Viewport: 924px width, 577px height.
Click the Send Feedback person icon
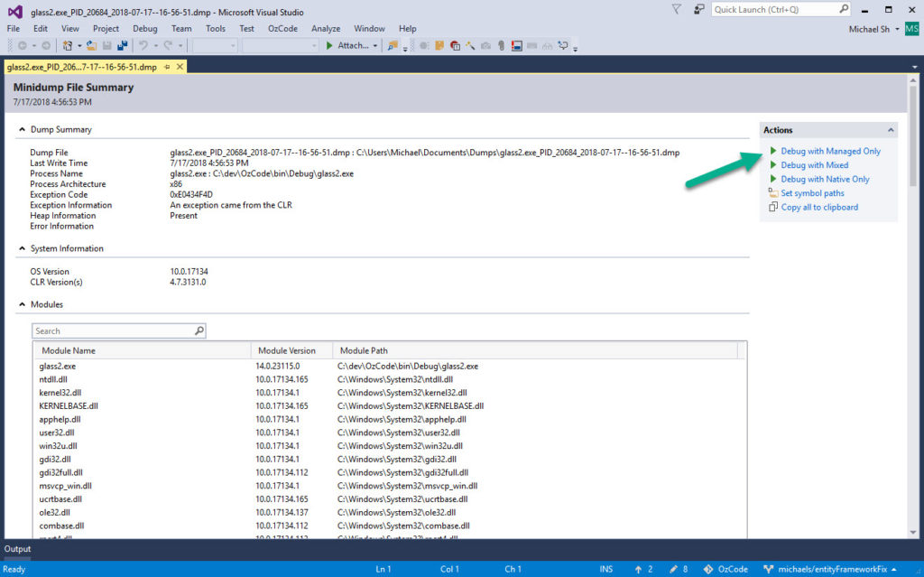(x=699, y=9)
